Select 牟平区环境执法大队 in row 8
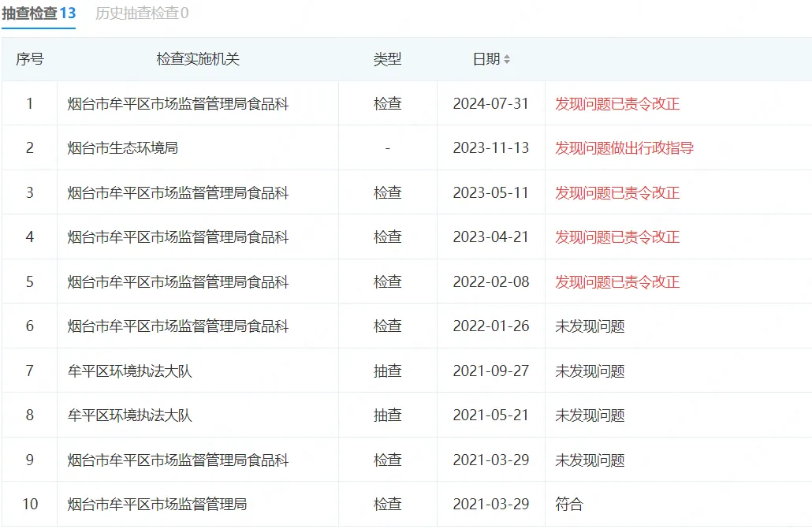Viewport: 812px width, 529px height. click(130, 415)
